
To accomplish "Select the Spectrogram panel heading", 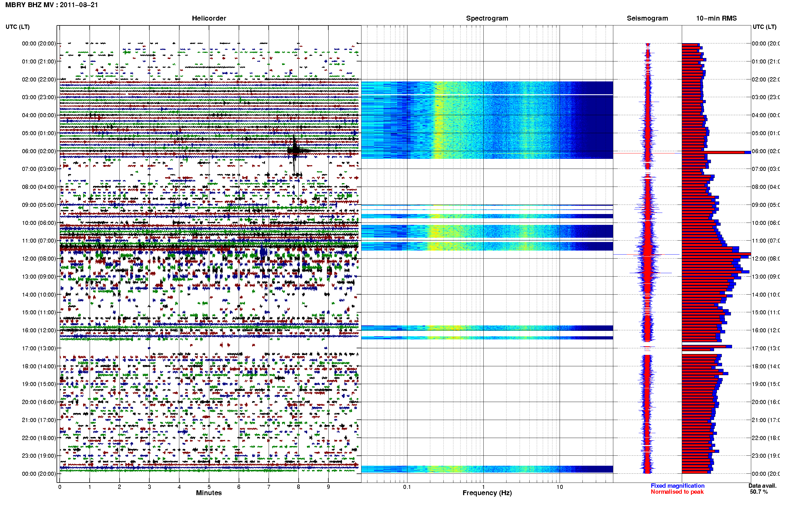I will (487, 19).
